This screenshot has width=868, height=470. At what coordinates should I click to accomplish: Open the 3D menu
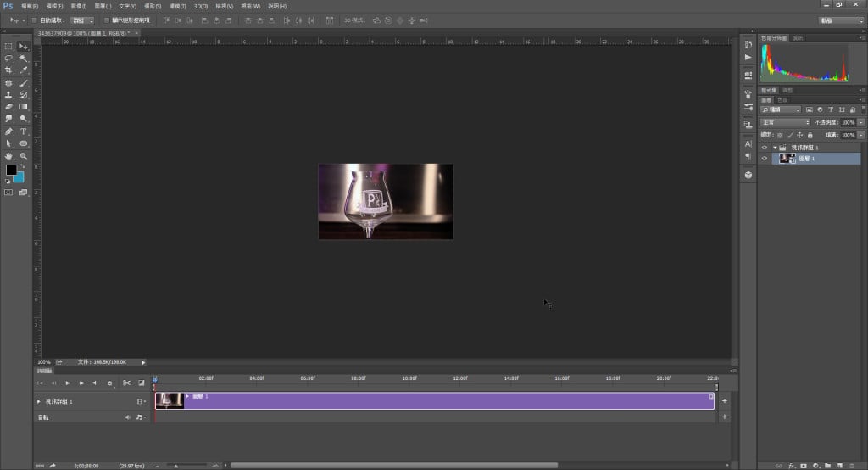tap(200, 6)
